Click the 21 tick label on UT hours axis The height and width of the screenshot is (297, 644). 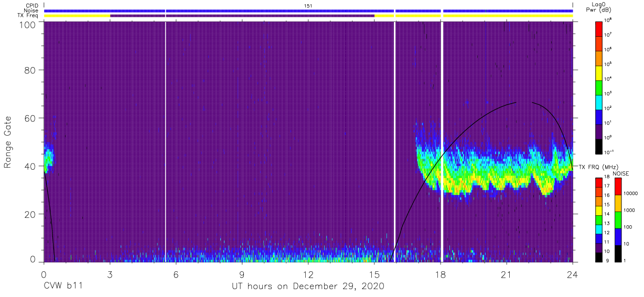point(507,274)
